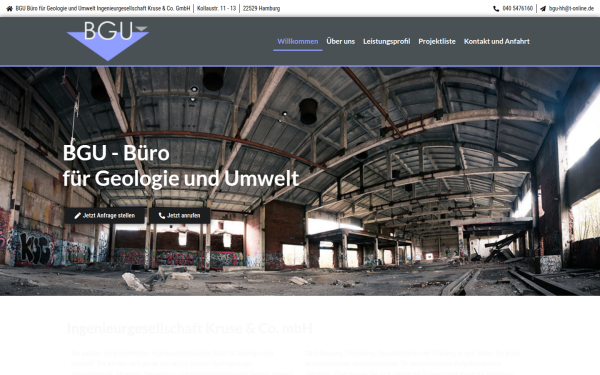This screenshot has height=375, width=600.
Task: Select Projektliste in the navigation
Action: click(437, 41)
